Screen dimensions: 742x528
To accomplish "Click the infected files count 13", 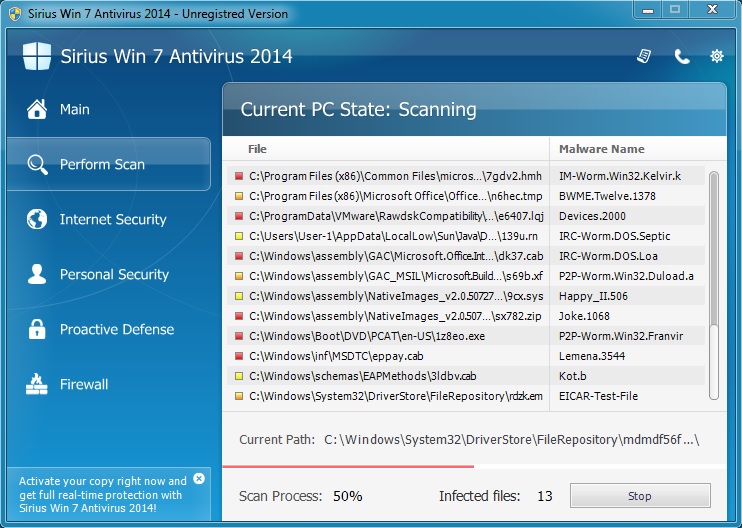I will click(x=545, y=496).
